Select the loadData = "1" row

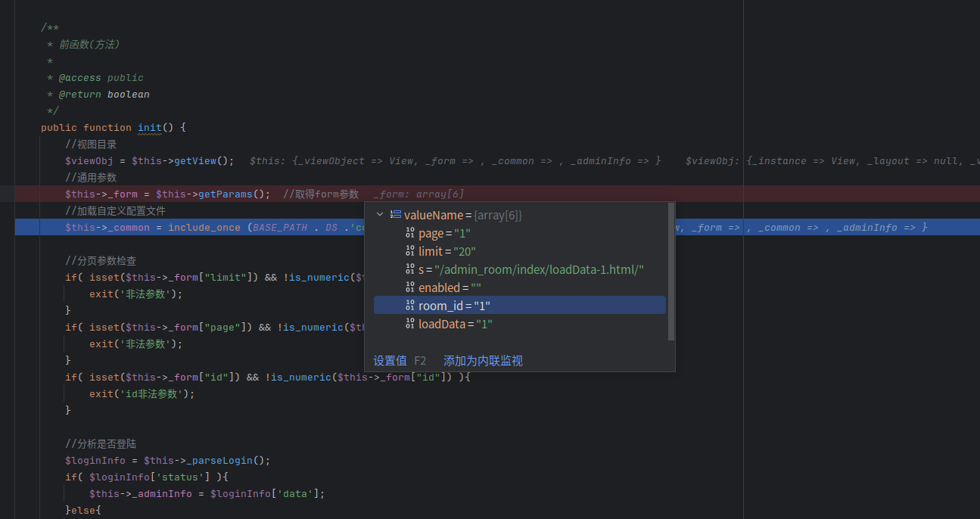[520, 323]
